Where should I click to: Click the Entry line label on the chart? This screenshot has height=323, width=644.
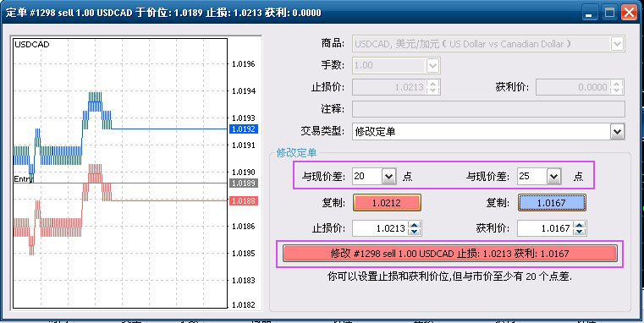(22, 179)
